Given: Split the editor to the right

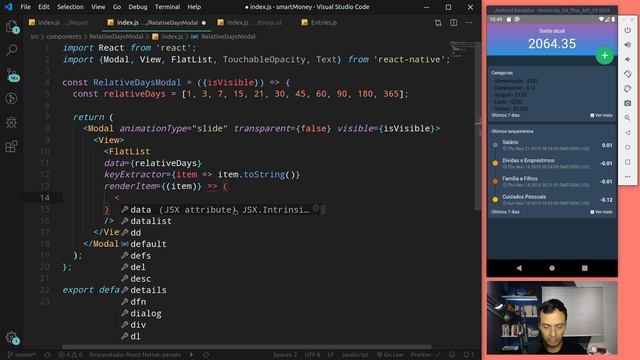Looking at the screenshot, I should click(453, 23).
